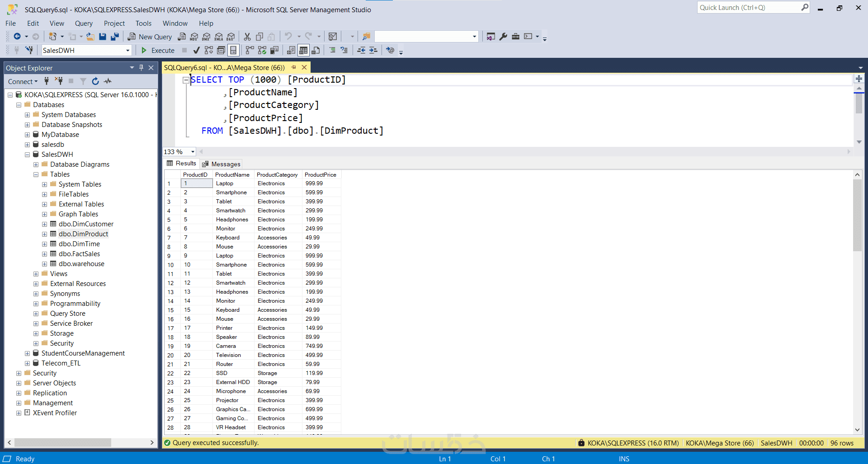Click the Change Connection plug icon

(x=29, y=50)
